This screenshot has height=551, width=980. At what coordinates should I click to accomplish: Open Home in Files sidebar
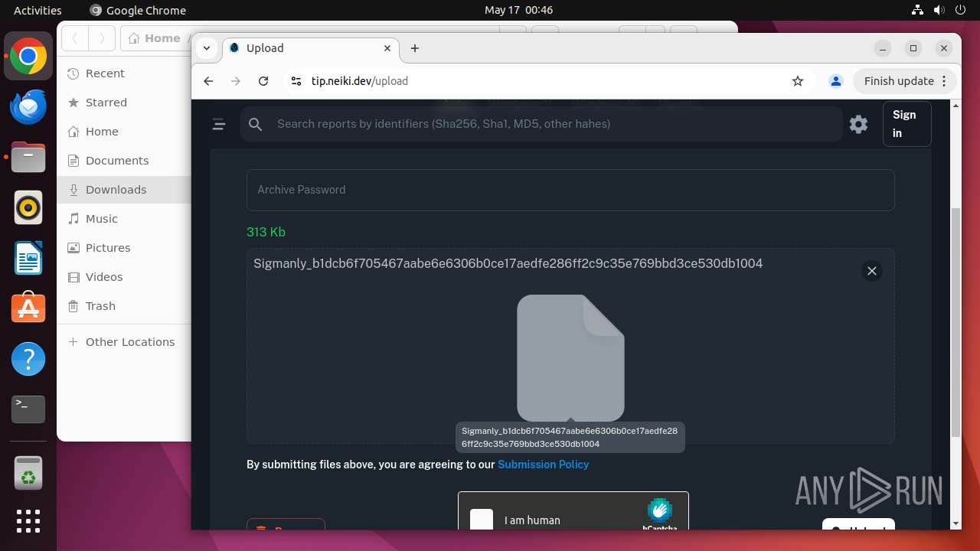click(x=123, y=132)
